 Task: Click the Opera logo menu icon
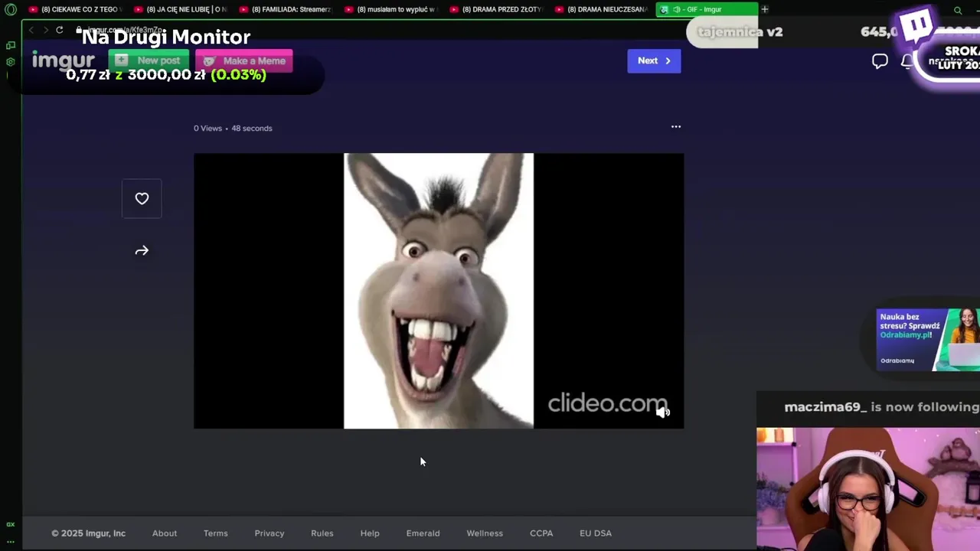click(x=11, y=10)
